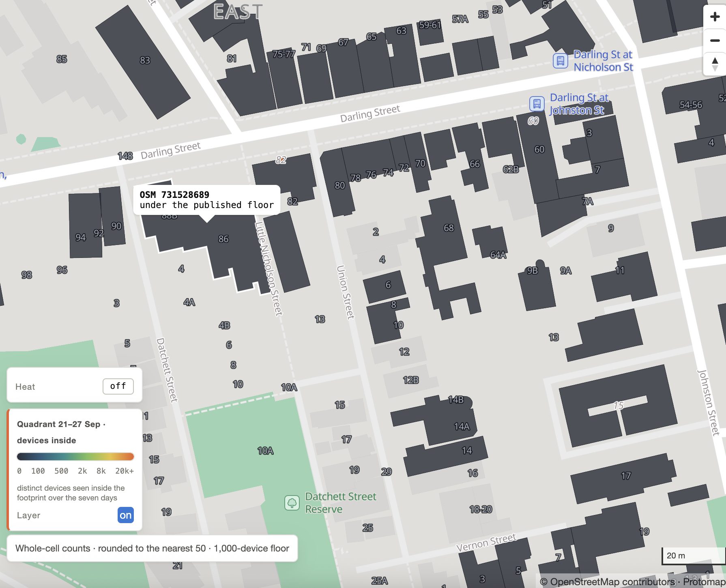Image resolution: width=726 pixels, height=588 pixels.
Task: Zoom out with the minus button
Action: [715, 41]
